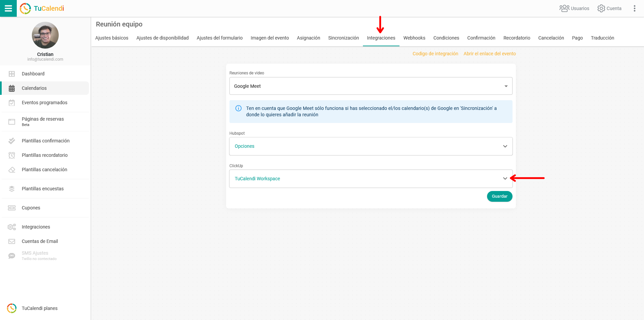The height and width of the screenshot is (320, 644).
Task: Click the TuCalendi logo
Action: 42,8
